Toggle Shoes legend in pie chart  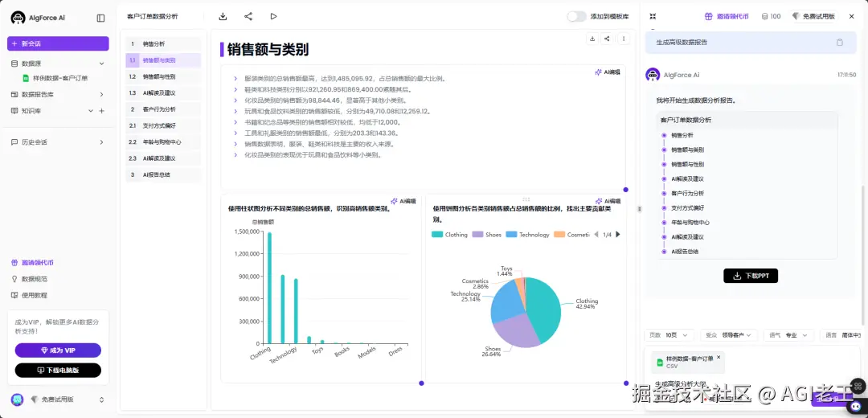coord(486,235)
